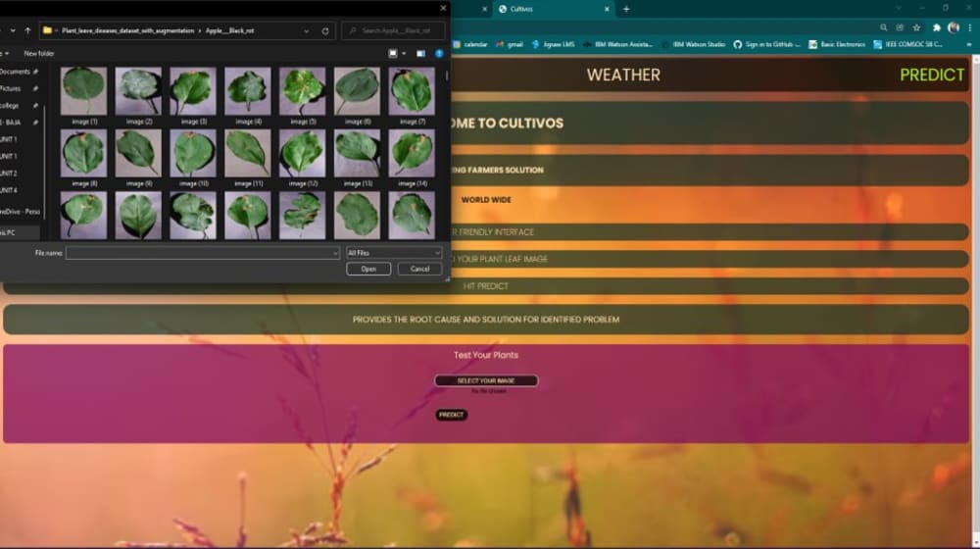Select thumbnail image (14)
The image size is (980, 549).
pyautogui.click(x=412, y=158)
